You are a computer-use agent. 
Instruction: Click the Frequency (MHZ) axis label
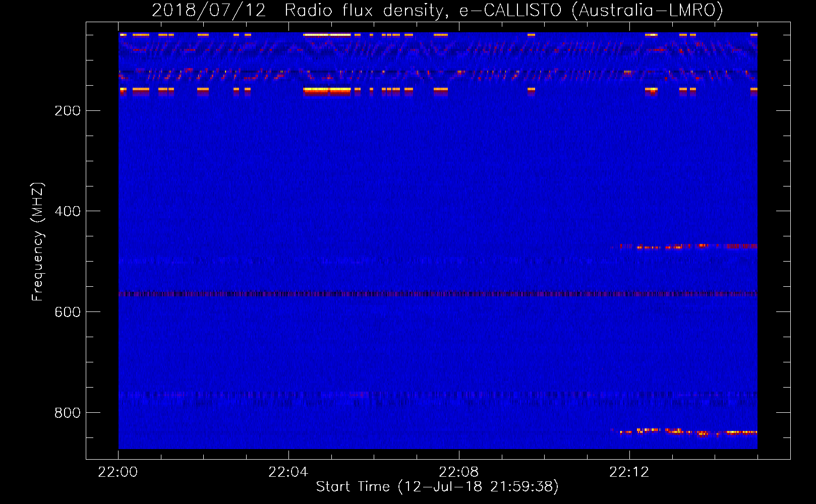(38, 241)
